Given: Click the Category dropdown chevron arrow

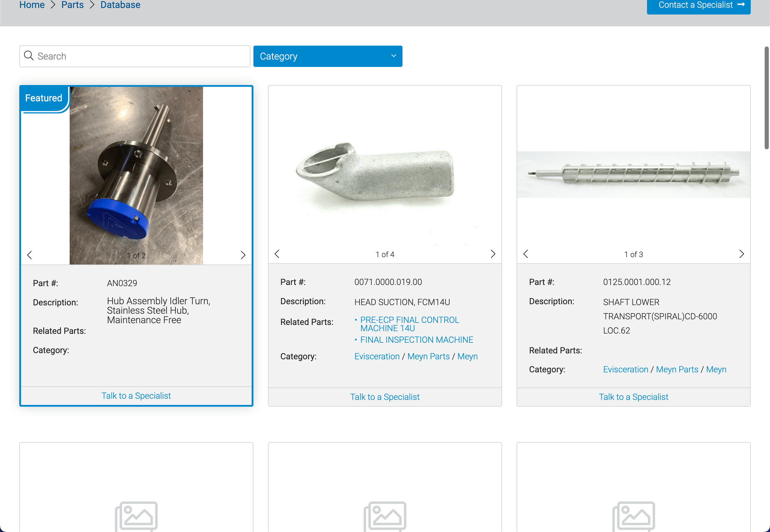Looking at the screenshot, I should [x=393, y=56].
